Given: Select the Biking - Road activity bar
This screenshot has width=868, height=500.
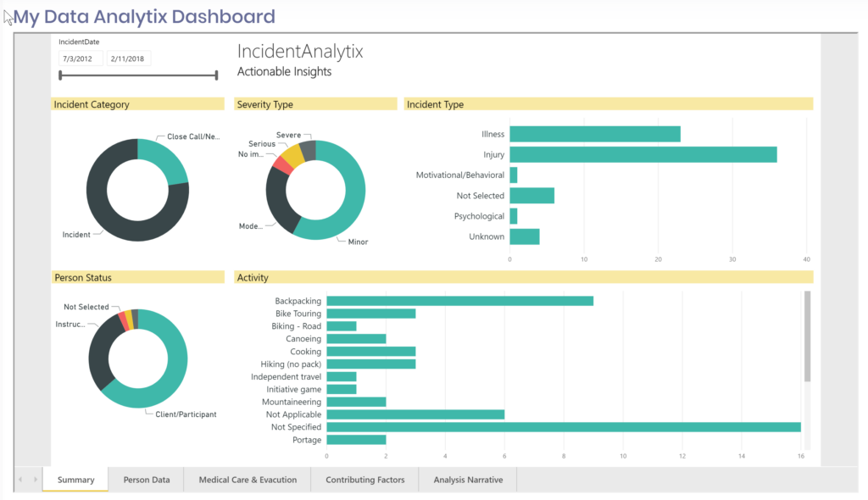Looking at the screenshot, I should point(342,326).
